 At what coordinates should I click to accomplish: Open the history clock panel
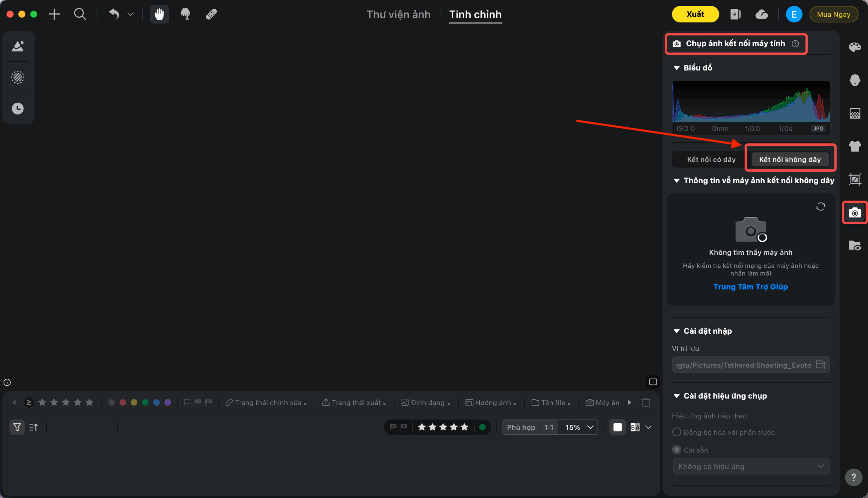coord(18,108)
